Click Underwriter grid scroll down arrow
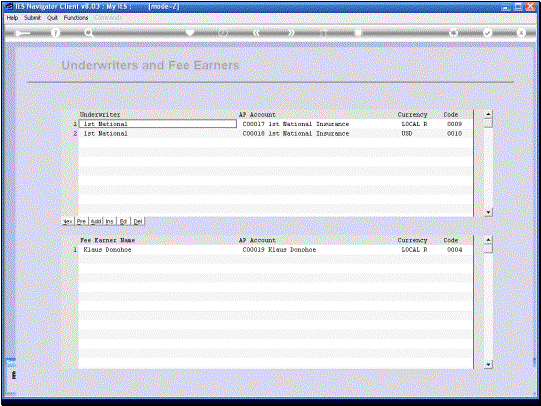Viewport: 541px width, 406px height. click(488, 212)
